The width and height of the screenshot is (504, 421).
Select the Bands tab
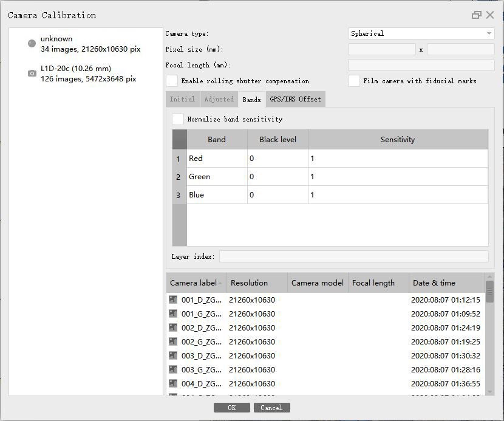coord(251,100)
